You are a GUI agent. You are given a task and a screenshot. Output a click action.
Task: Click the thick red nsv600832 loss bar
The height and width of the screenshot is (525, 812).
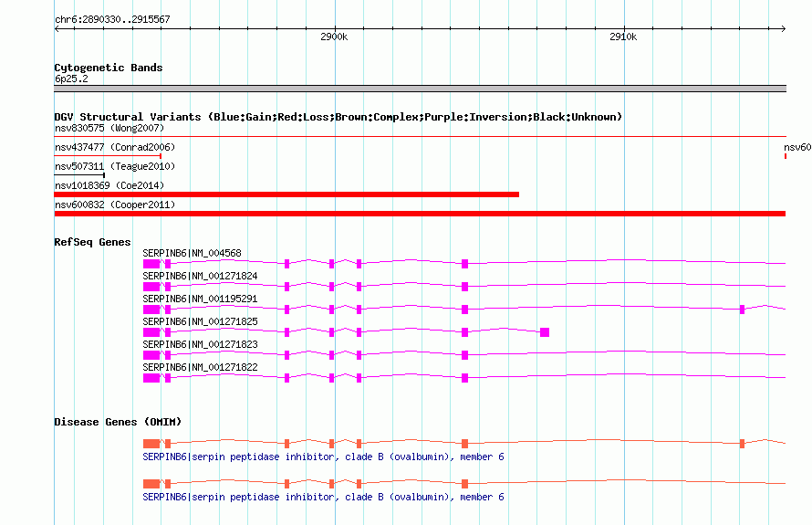(420, 214)
